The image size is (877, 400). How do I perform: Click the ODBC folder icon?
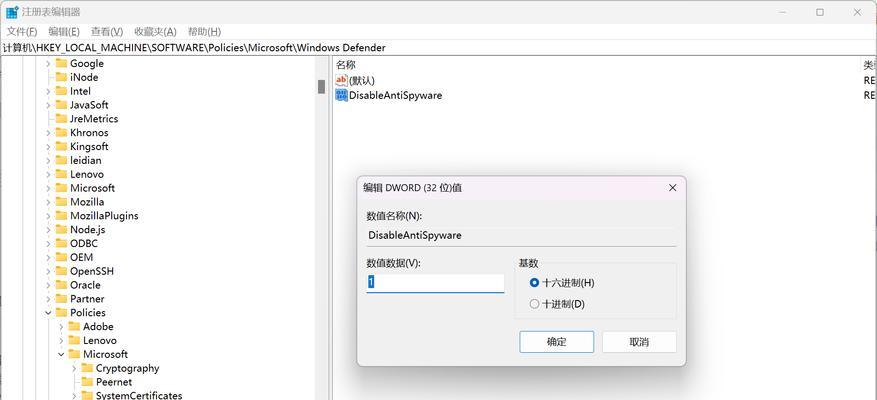[61, 243]
